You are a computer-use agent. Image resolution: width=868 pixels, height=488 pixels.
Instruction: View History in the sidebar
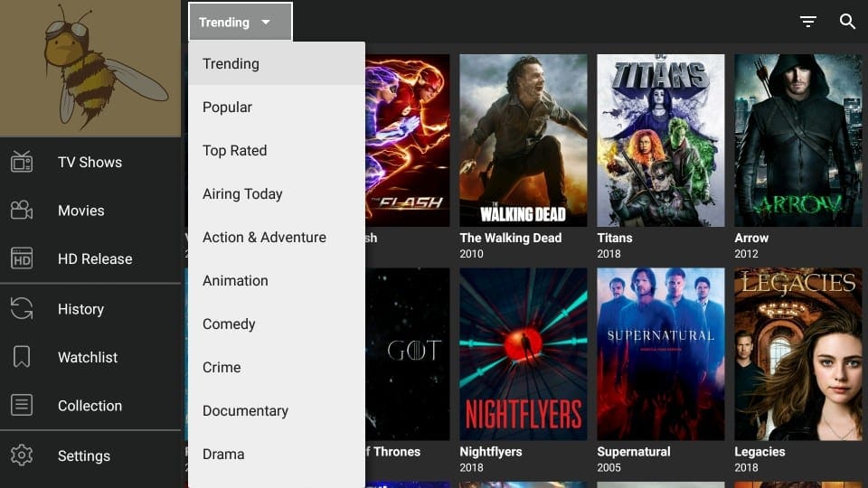click(x=90, y=309)
